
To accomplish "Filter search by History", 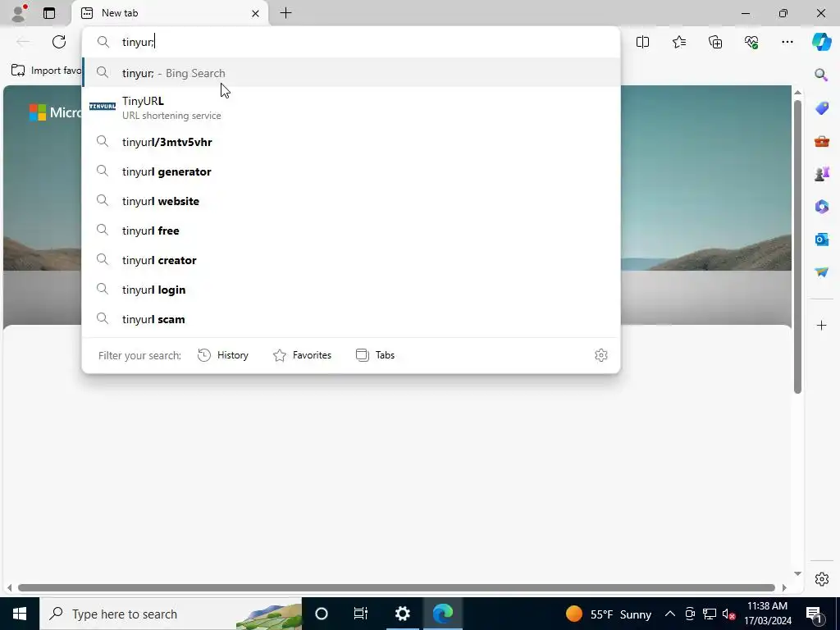I will (223, 355).
